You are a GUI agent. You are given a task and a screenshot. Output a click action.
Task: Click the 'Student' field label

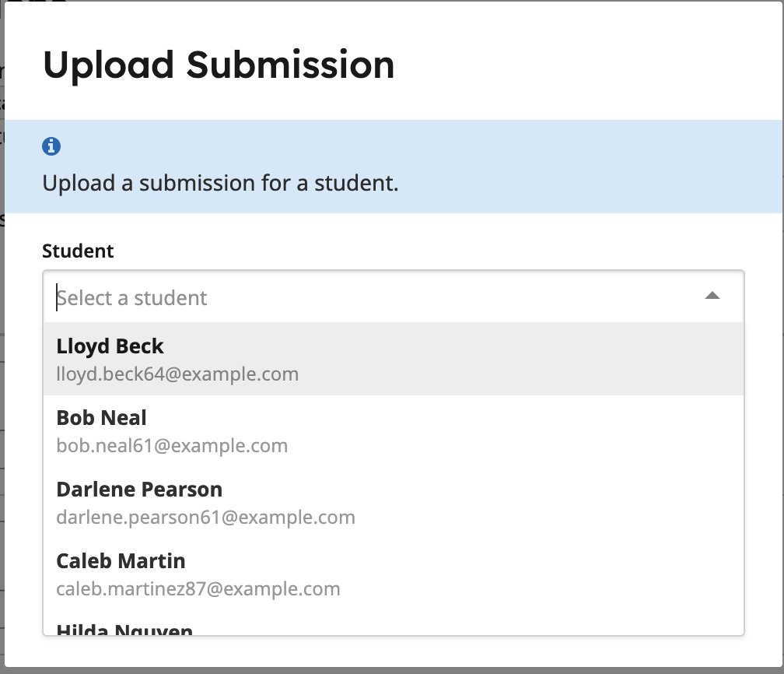78,251
